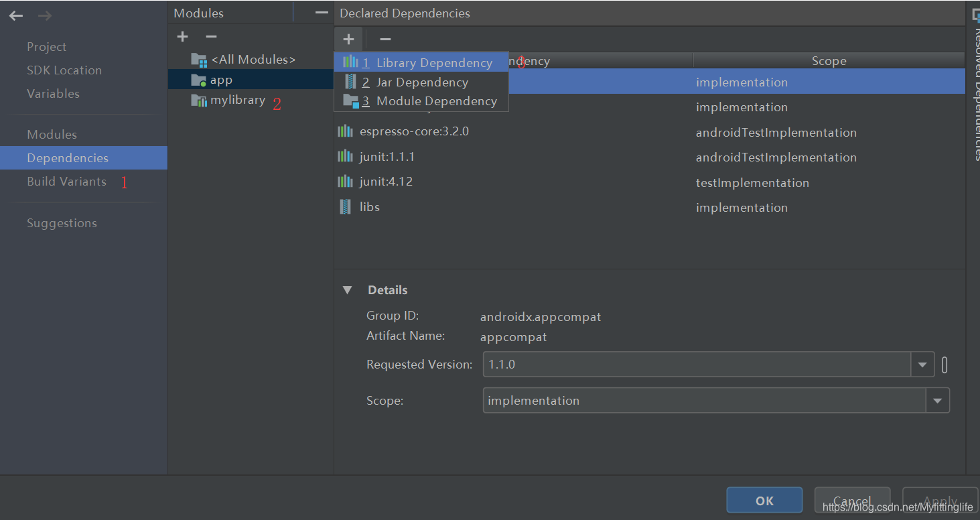Click the libs jar icon
This screenshot has width=980, height=520.
(x=346, y=206)
